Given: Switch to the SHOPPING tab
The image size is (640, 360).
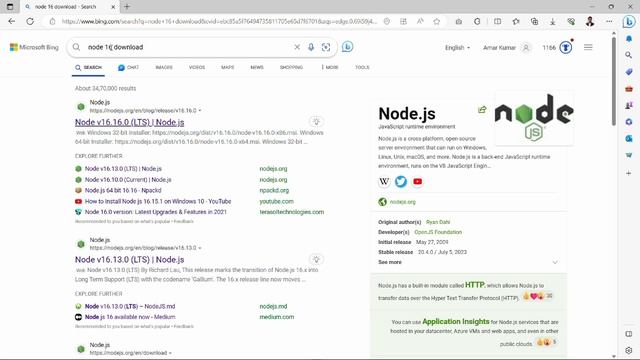Looking at the screenshot, I should (x=291, y=67).
